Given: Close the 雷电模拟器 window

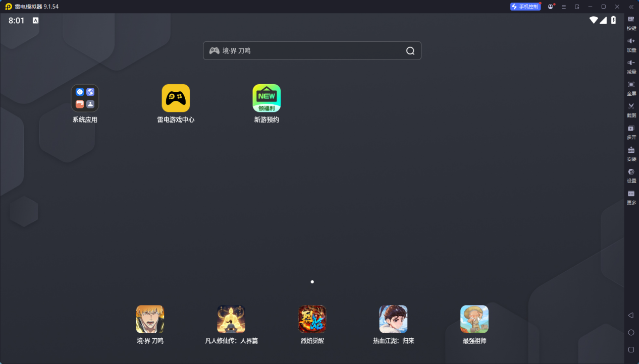Looking at the screenshot, I should coord(617,7).
